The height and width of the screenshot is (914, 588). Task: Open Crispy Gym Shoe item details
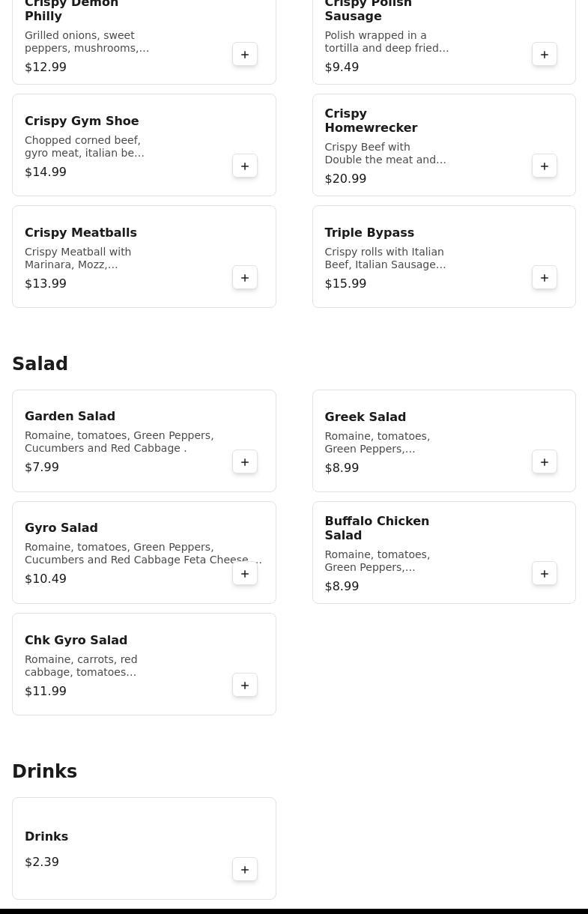tap(82, 121)
